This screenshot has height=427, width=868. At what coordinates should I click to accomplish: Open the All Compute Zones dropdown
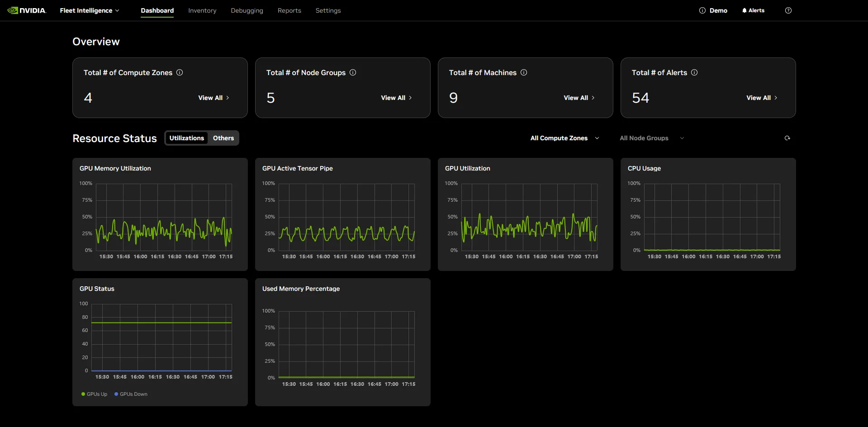pos(564,138)
